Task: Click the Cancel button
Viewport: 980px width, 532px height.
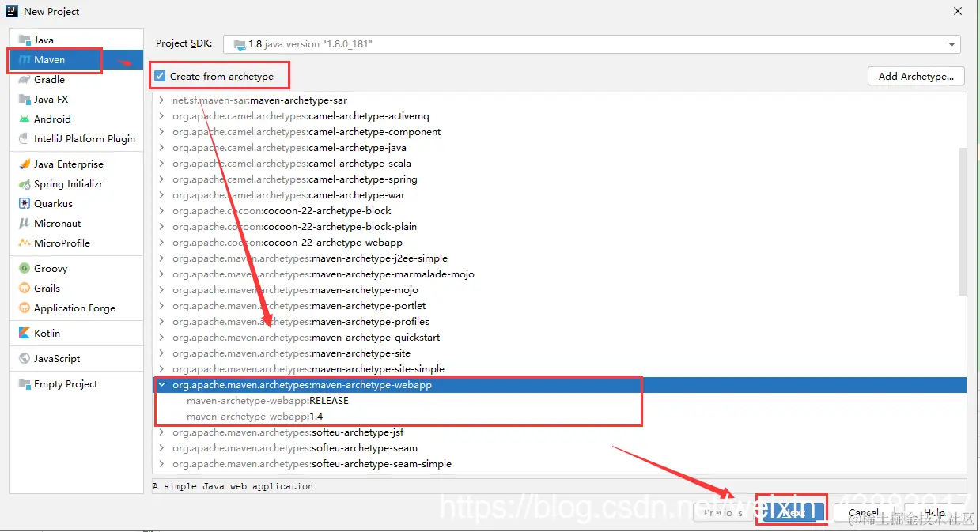Action: point(864,512)
